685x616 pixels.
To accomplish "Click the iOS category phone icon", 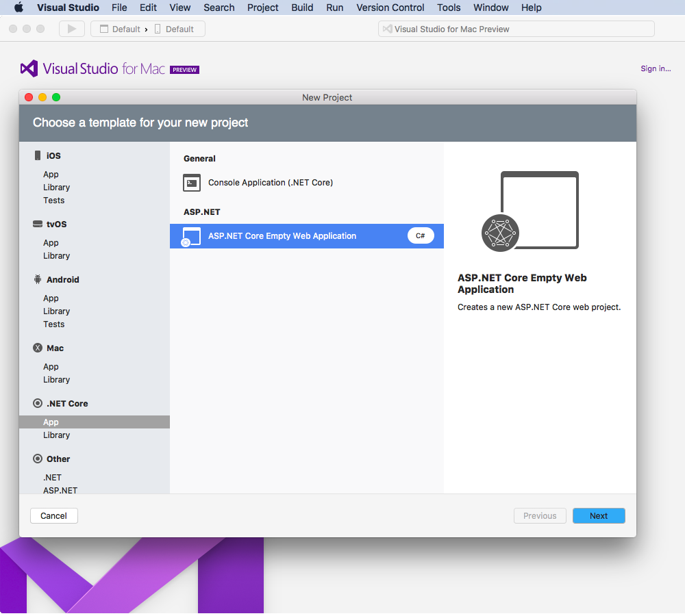I will (x=38, y=155).
